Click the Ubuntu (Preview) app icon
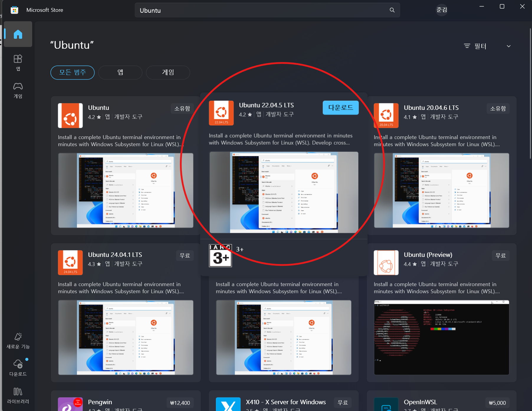The width and height of the screenshot is (532, 411). 386,262
